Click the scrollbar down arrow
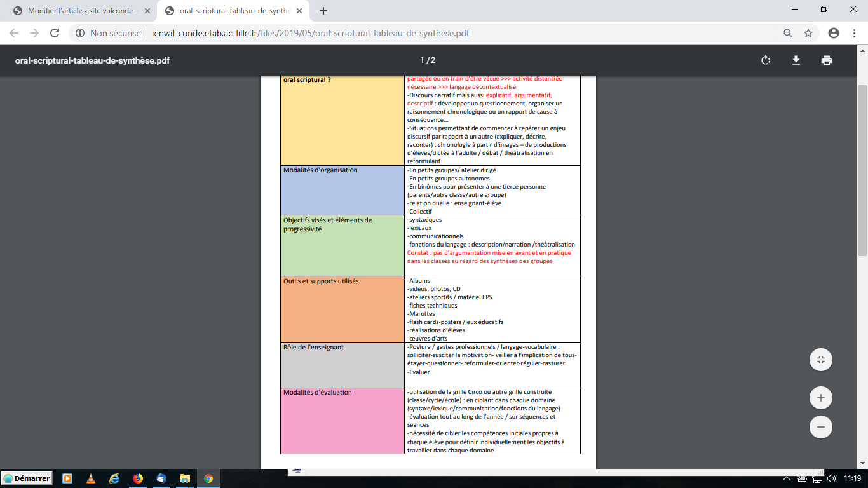 pos(862,463)
